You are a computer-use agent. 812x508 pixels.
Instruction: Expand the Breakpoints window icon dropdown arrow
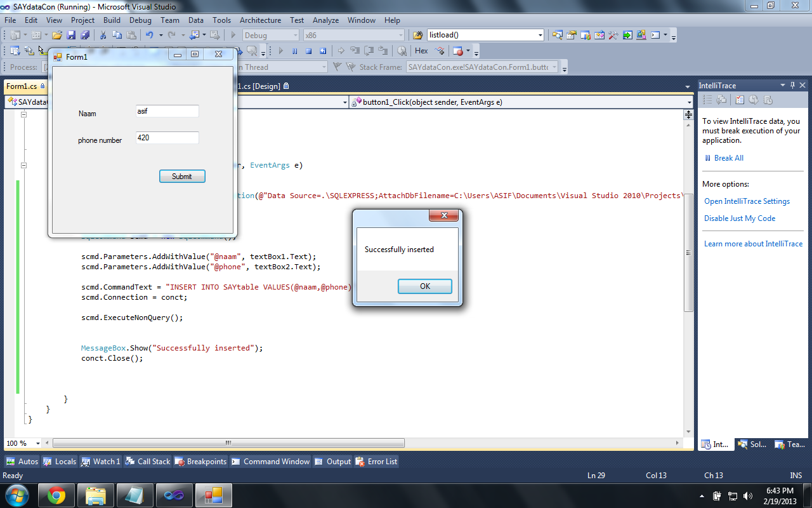coord(468,51)
